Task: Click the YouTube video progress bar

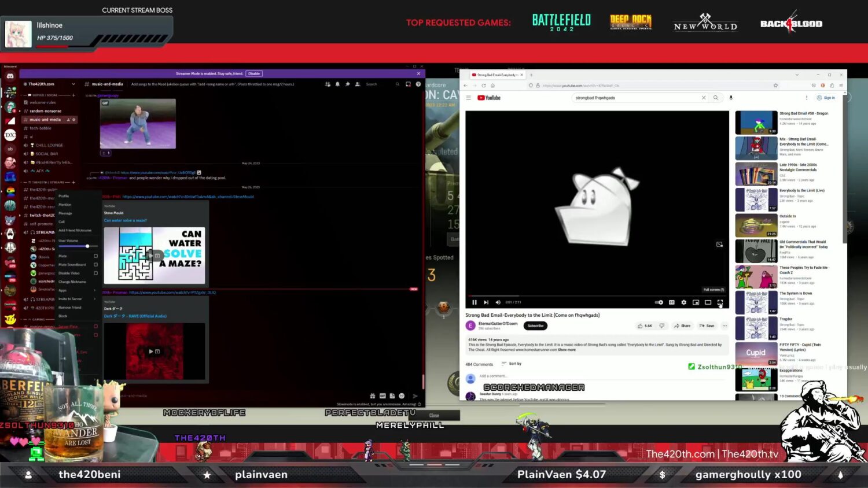Action: (x=597, y=296)
